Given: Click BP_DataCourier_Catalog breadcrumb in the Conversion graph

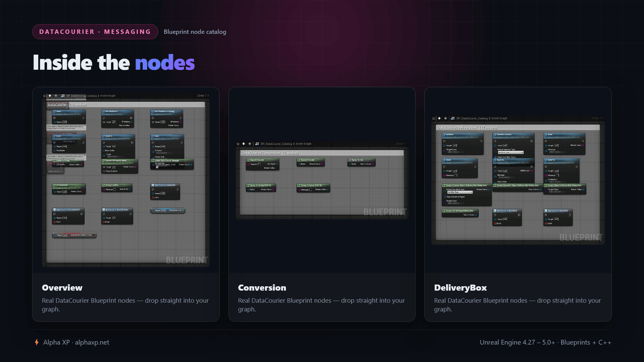Looking at the screenshot, I should coord(276,144).
